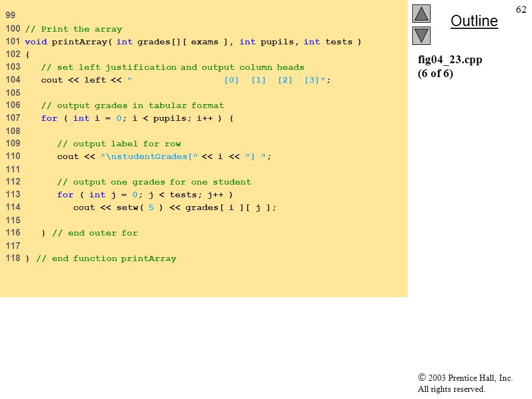Click line number 117
Screen dimensions: 532x399
pos(13,245)
